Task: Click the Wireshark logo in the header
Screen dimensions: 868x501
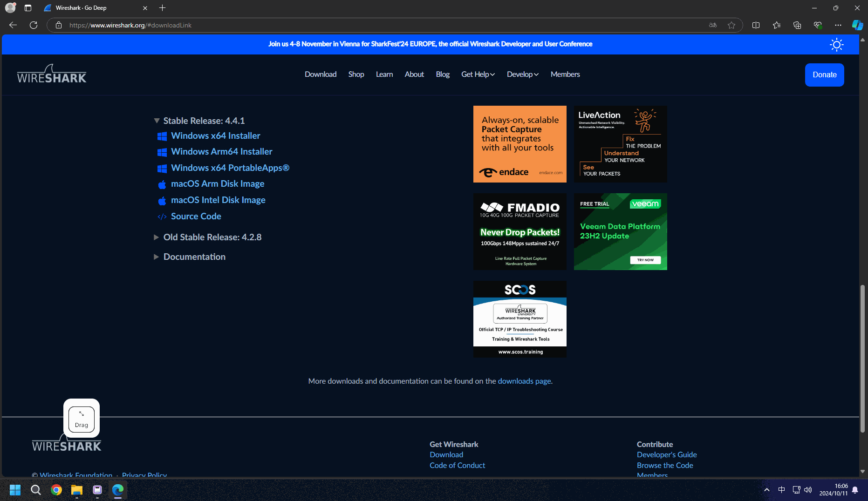Action: (x=52, y=74)
